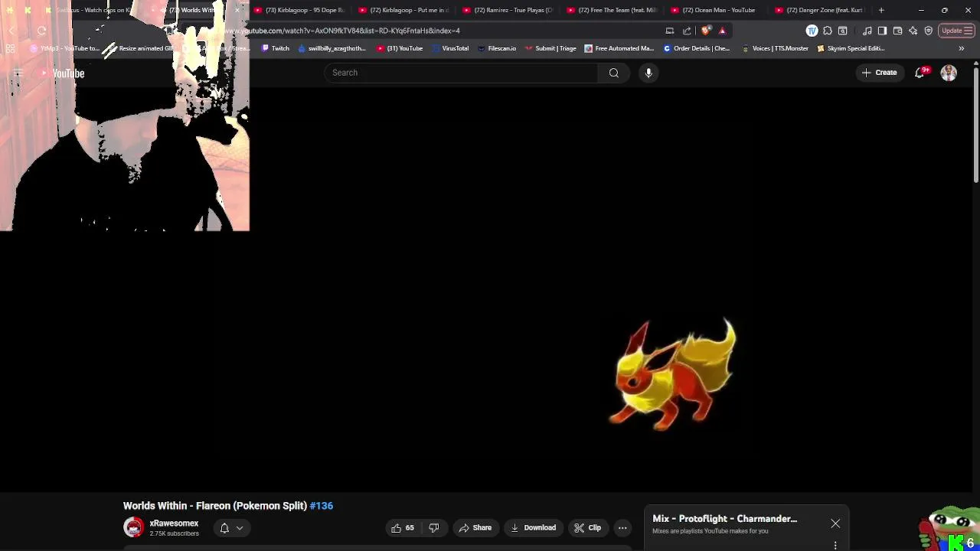980x551 pixels.
Task: Switch to Kirblagoop - 95 Dope tab
Action: tap(299, 10)
